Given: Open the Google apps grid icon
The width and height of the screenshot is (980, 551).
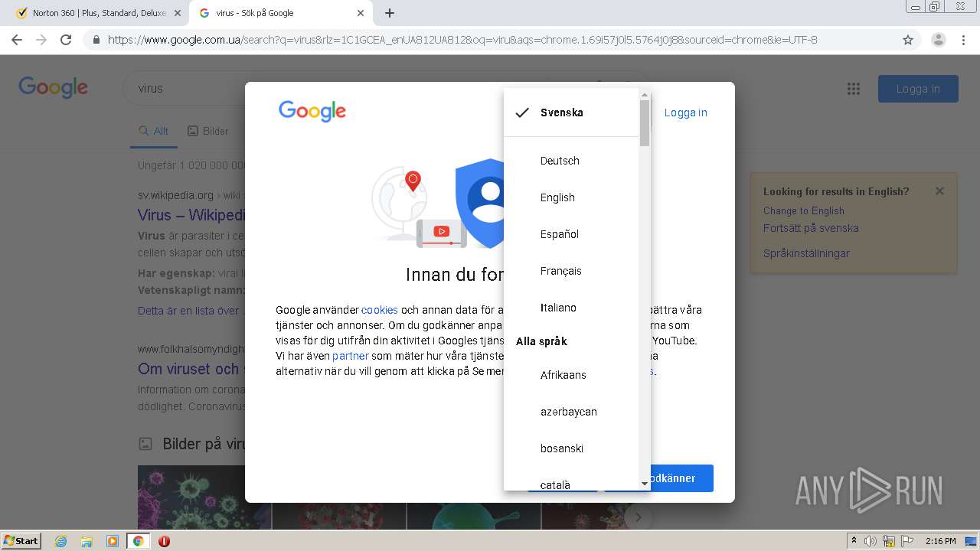Looking at the screenshot, I should point(854,89).
